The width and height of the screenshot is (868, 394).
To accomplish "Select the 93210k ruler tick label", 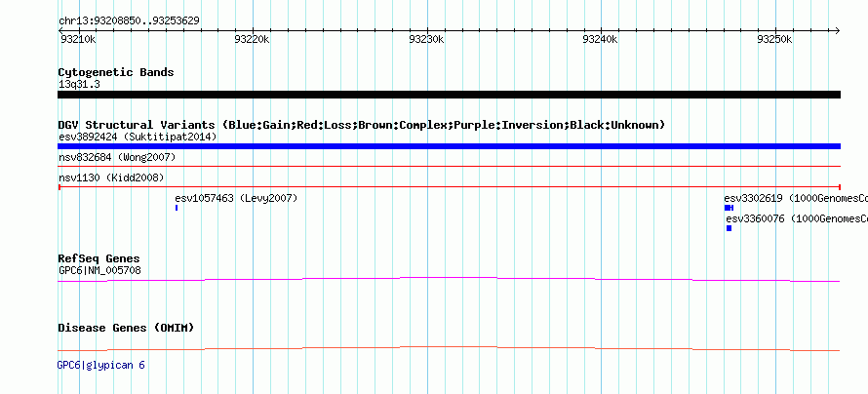I will tap(78, 39).
